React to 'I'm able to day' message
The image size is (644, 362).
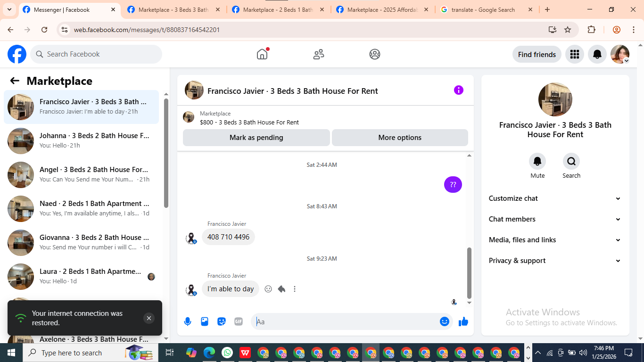point(268,289)
